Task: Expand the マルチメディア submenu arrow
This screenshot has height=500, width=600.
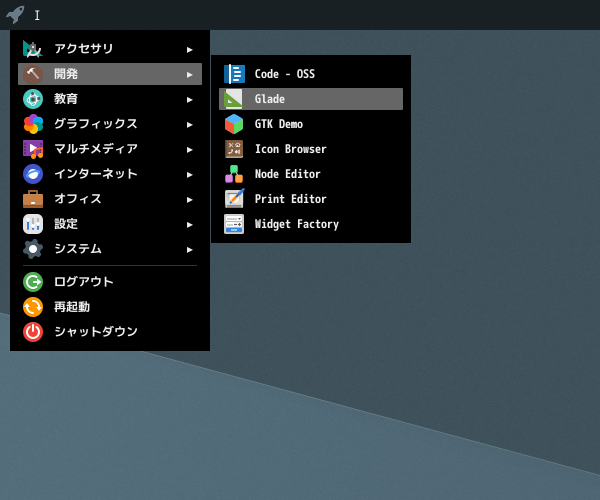Action: click(189, 150)
